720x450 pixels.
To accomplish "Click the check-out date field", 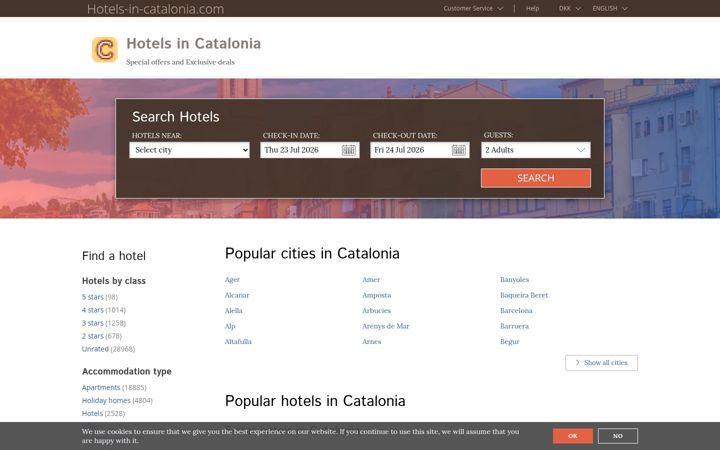I will pos(420,150).
